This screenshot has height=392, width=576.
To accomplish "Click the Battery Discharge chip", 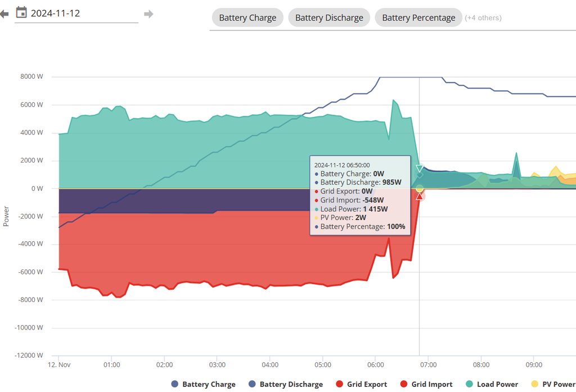I will pyautogui.click(x=329, y=17).
